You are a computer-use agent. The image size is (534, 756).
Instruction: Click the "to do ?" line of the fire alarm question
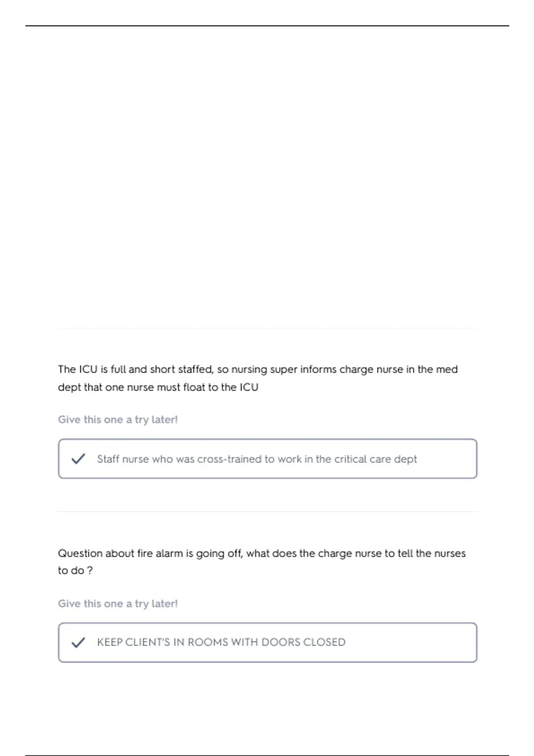[75, 571]
